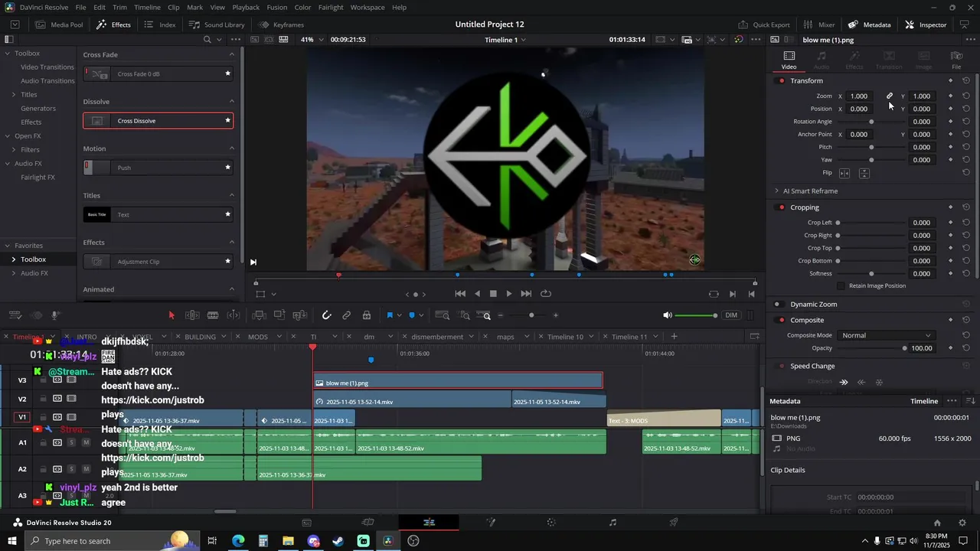Image resolution: width=980 pixels, height=551 pixels.
Task: Select the dismemberment timeline tab
Action: [x=438, y=337]
